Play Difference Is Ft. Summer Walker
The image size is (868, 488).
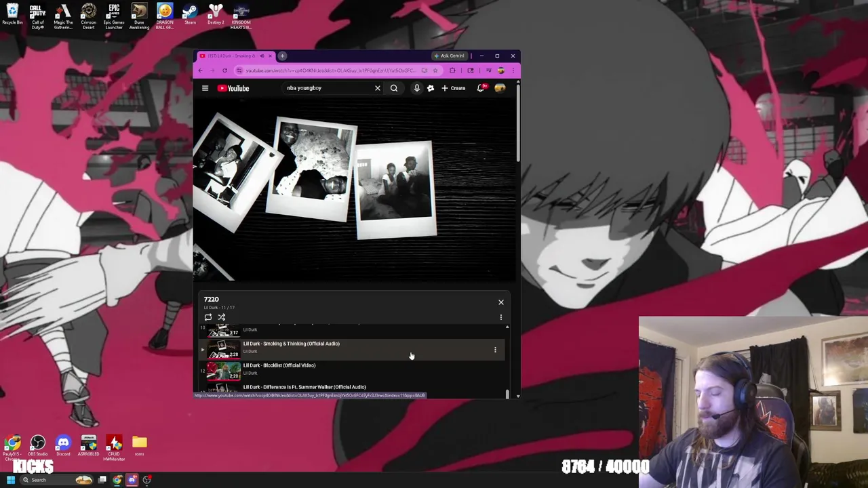pos(304,387)
